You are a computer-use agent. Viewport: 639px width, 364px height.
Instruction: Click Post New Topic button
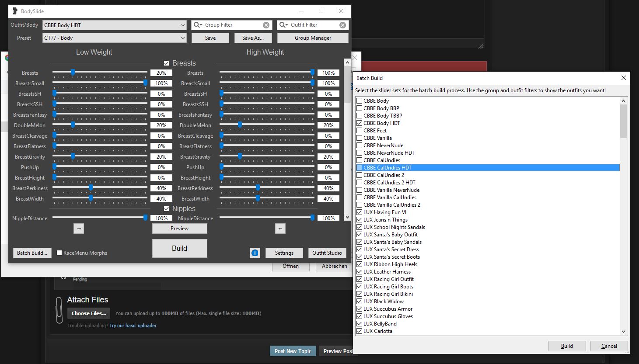[293, 351]
